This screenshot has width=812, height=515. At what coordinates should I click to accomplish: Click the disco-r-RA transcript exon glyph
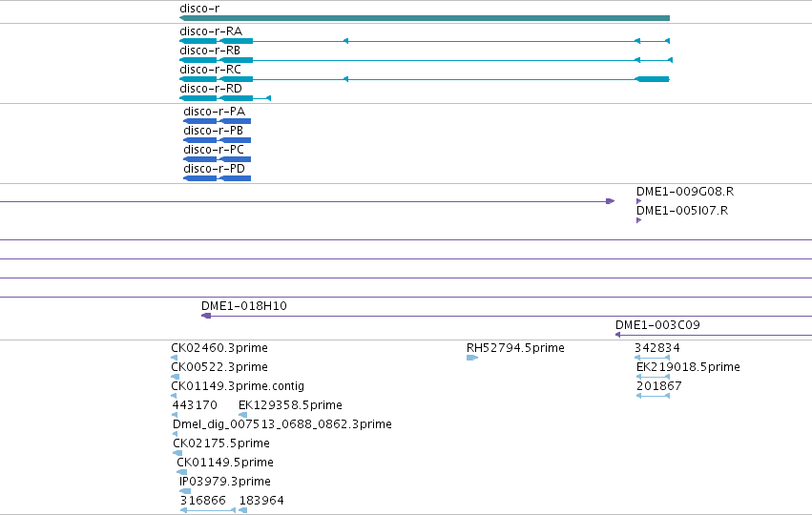tap(424, 41)
